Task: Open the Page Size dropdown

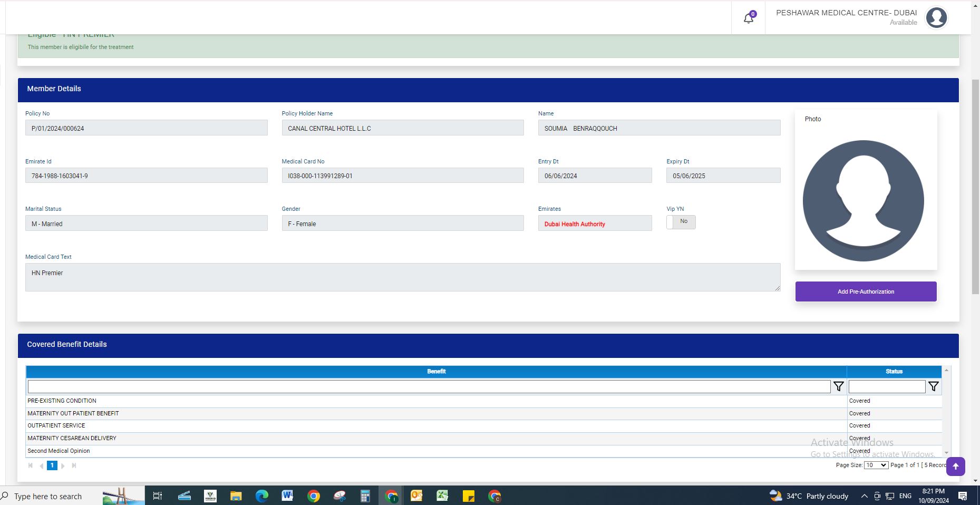Action: [876, 465]
